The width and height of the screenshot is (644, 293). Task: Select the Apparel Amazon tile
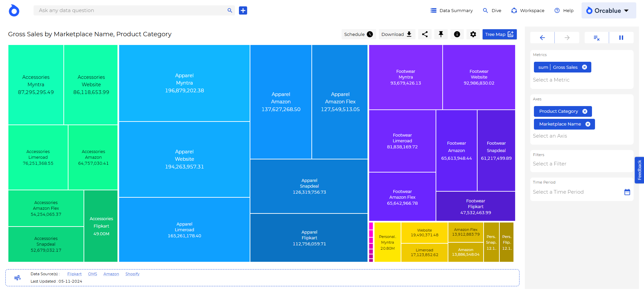click(x=281, y=102)
